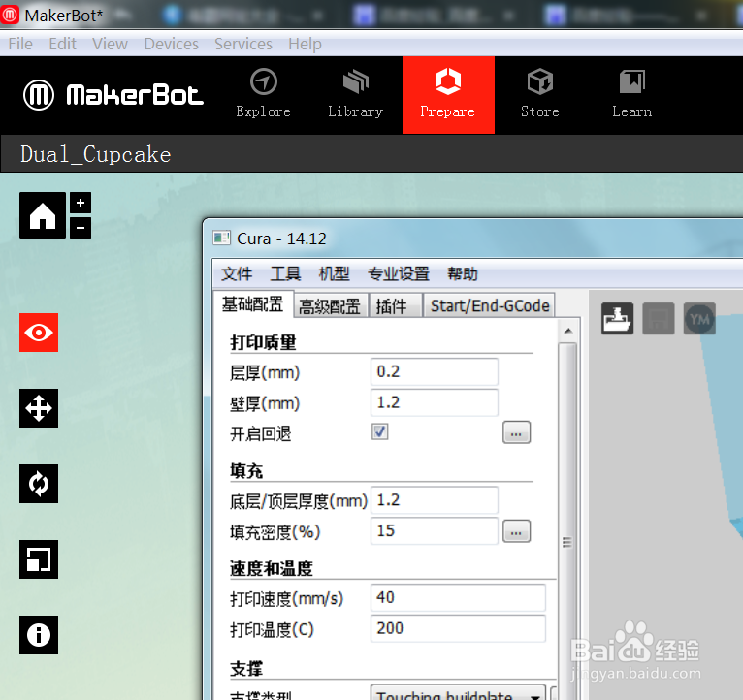743x700 pixels.
Task: Click the 打印质量 section heading
Action: 263,342
